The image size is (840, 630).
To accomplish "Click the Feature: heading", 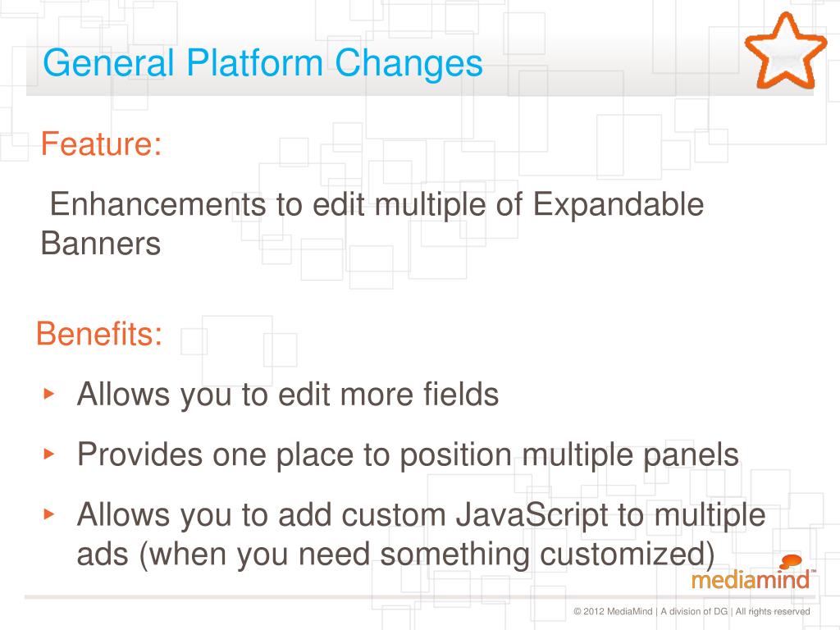I will (101, 144).
